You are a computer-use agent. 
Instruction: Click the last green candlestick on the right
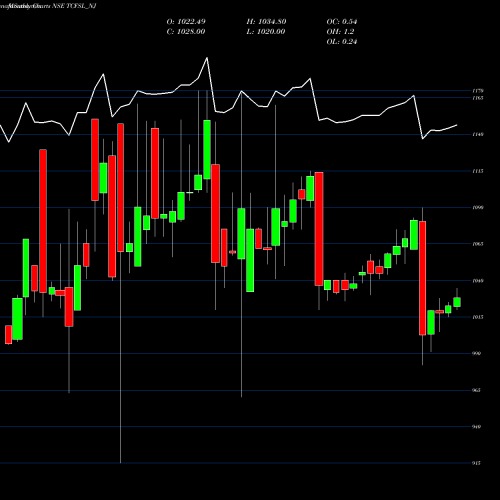click(457, 302)
